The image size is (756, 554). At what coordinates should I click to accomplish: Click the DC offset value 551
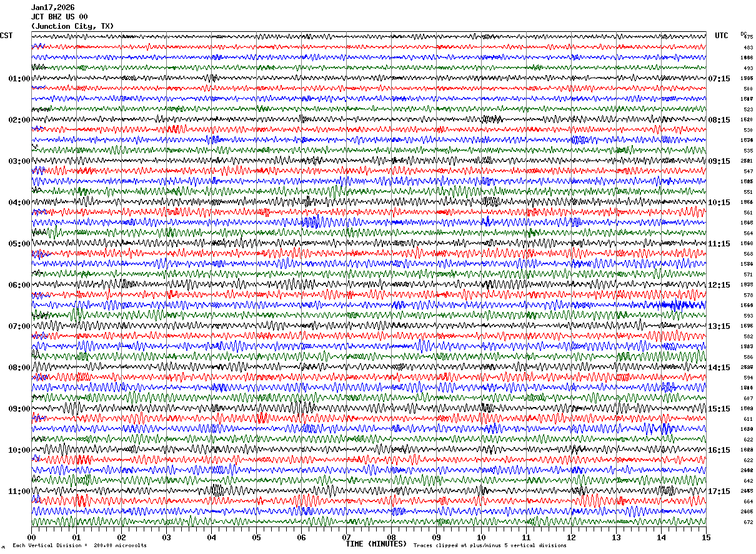click(x=748, y=192)
